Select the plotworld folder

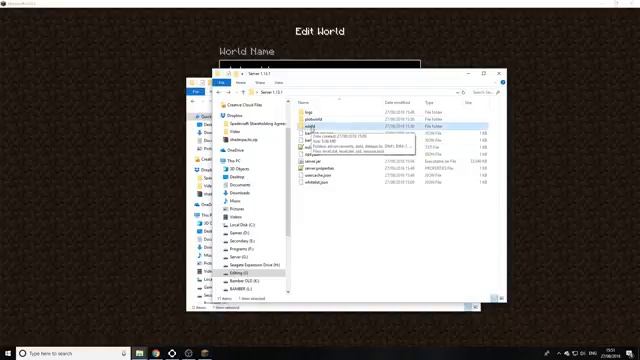click(313, 119)
